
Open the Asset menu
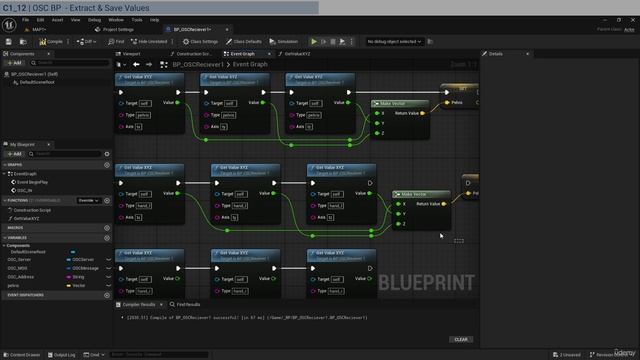[x=58, y=20]
